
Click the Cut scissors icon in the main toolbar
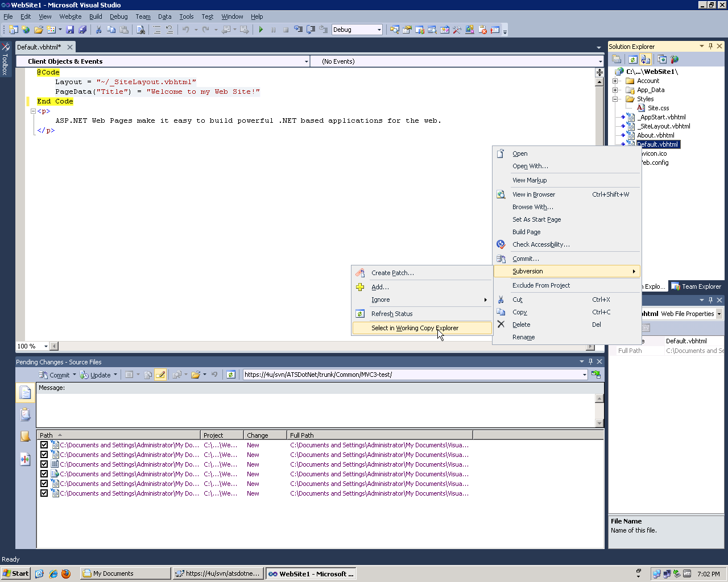[98, 30]
